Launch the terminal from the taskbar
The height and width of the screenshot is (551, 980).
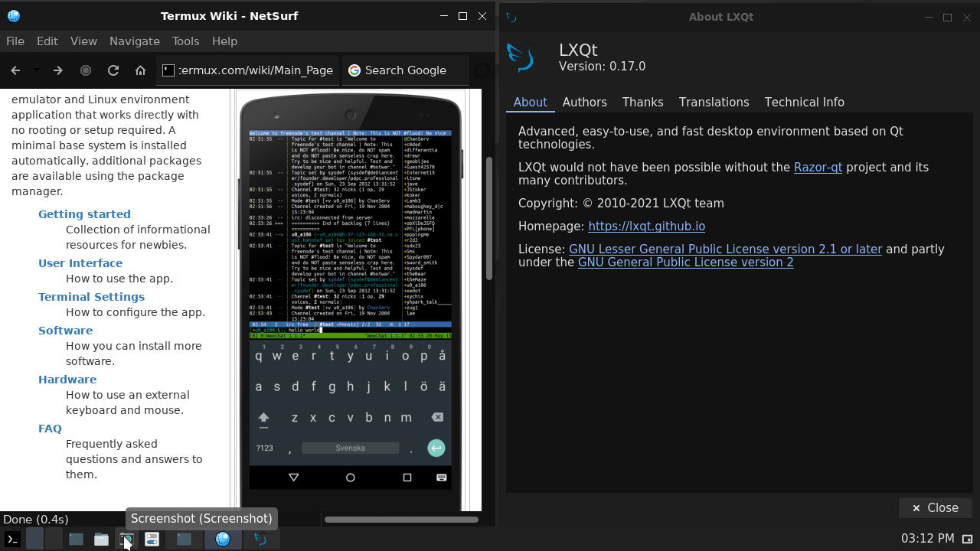[11, 539]
